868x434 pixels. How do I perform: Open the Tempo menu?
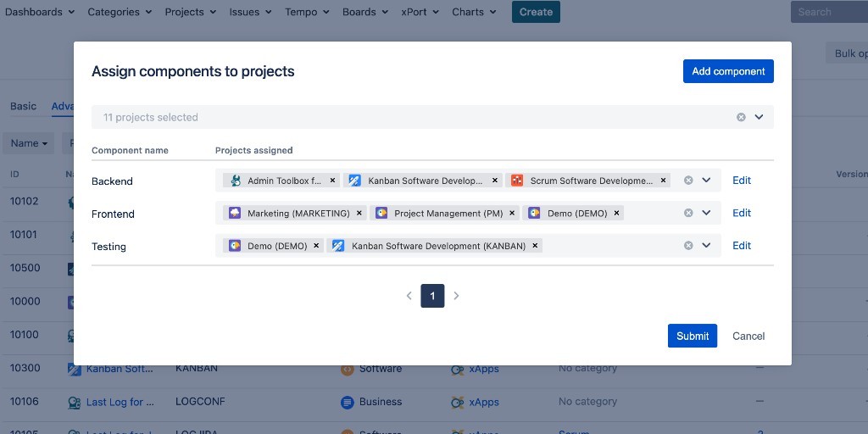click(x=307, y=12)
